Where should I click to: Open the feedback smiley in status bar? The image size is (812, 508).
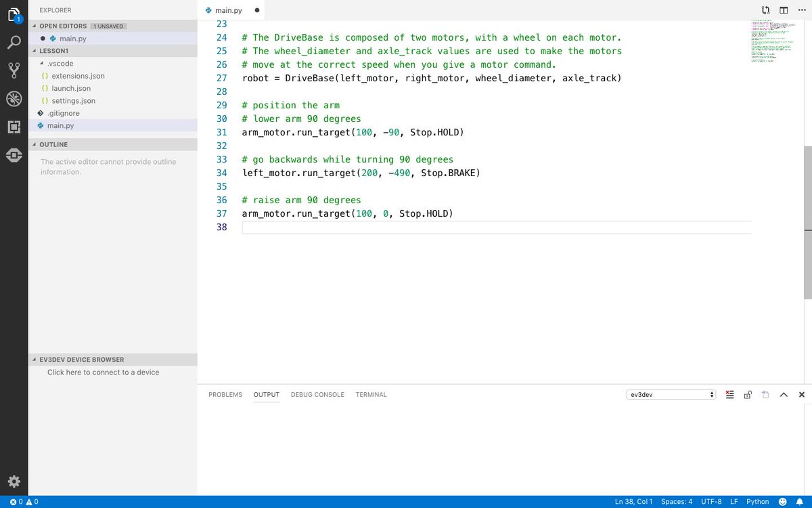pos(784,502)
